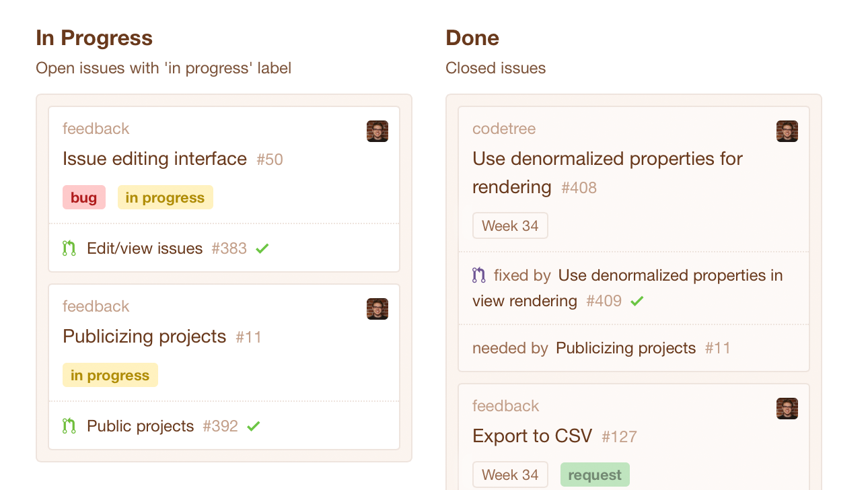Open the 'Issue editing interface' issue title
This screenshot has width=868, height=490.
155,159
